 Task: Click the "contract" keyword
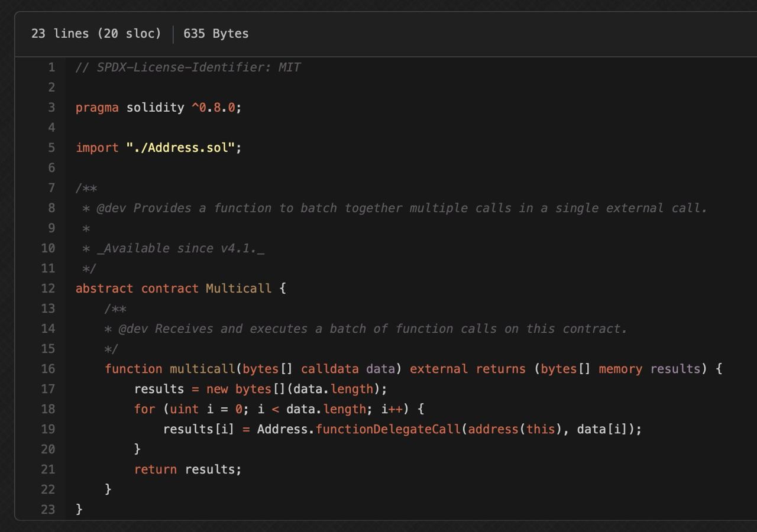coord(170,288)
